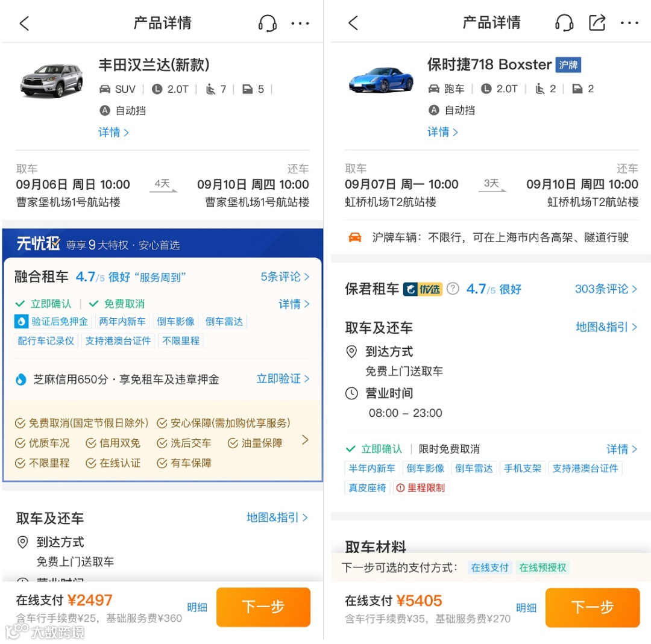Open customer service headset on left screen

[x=267, y=23]
